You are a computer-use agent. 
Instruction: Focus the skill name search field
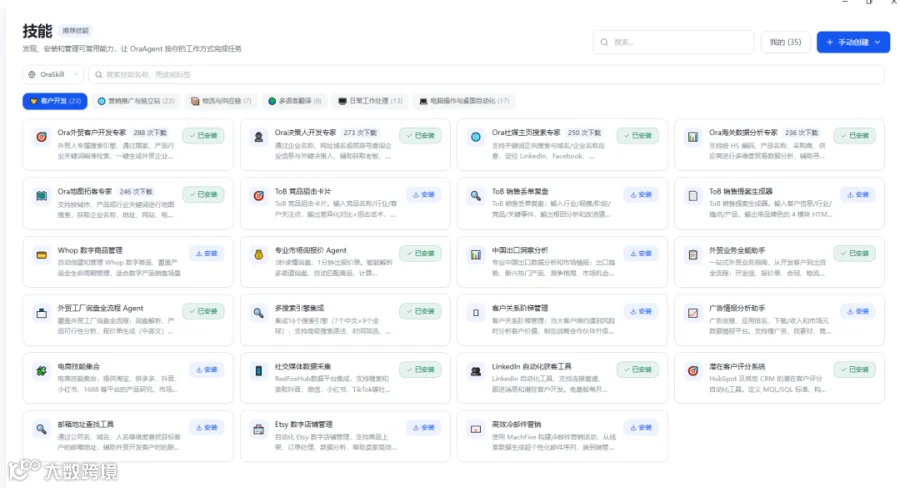[486, 74]
